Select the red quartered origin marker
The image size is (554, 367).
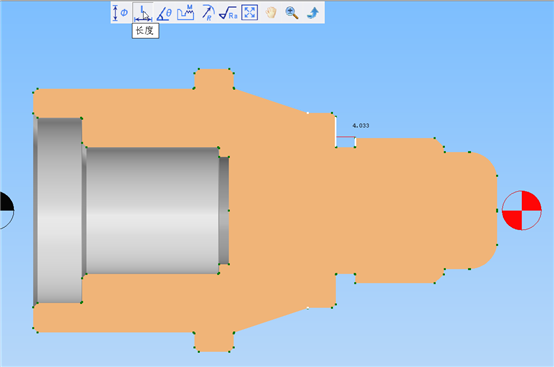click(x=522, y=210)
